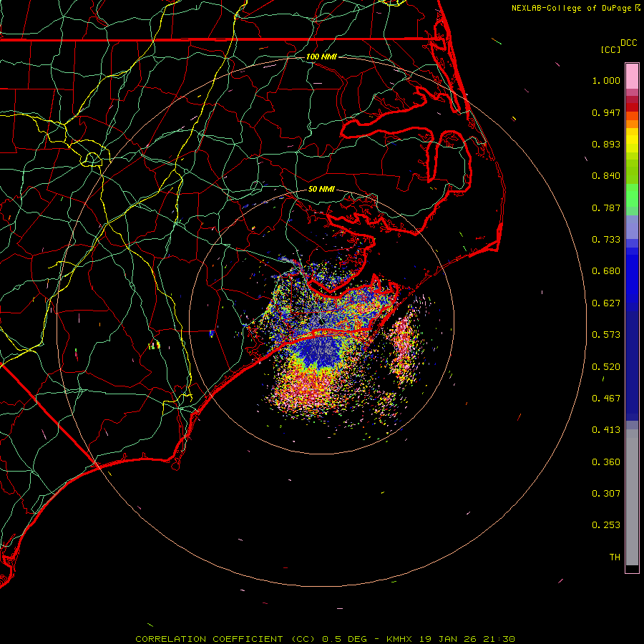This screenshot has height=644, width=644.
Task: Pick the lavender swatch near 0.733
Action: coord(632,228)
